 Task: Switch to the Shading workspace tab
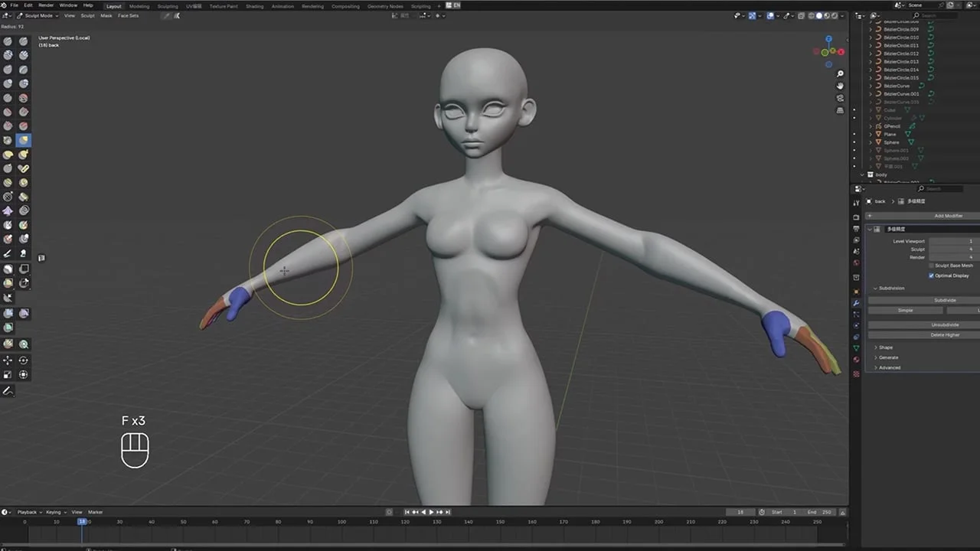(x=255, y=6)
